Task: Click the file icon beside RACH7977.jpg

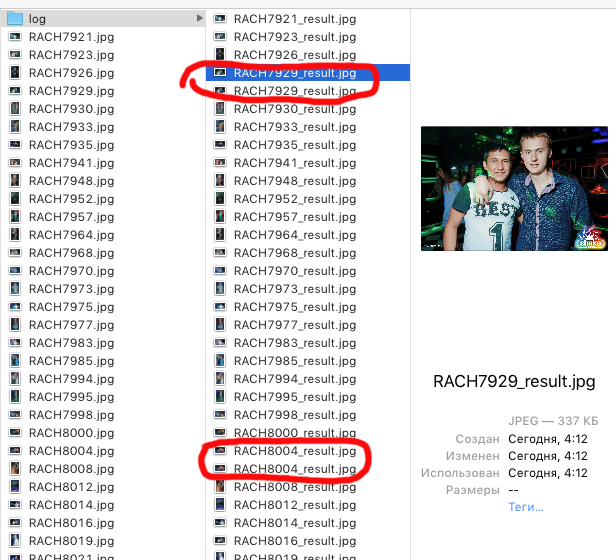Action: [15, 325]
